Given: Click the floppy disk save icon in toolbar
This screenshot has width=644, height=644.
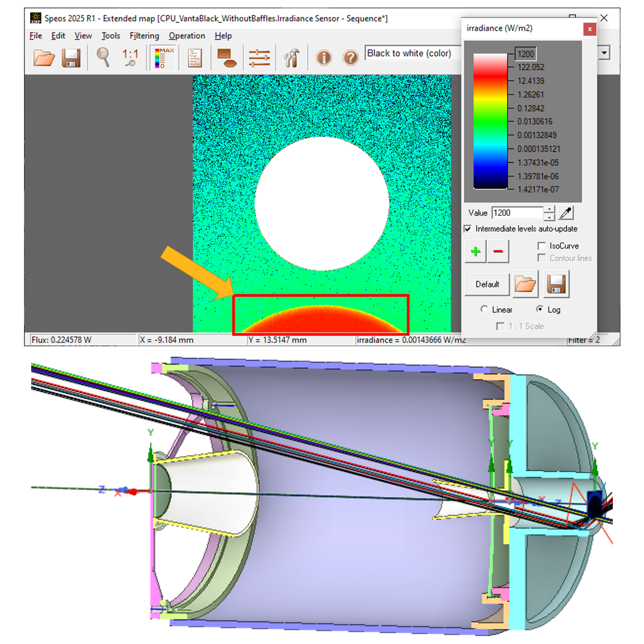Looking at the screenshot, I should click(71, 57).
